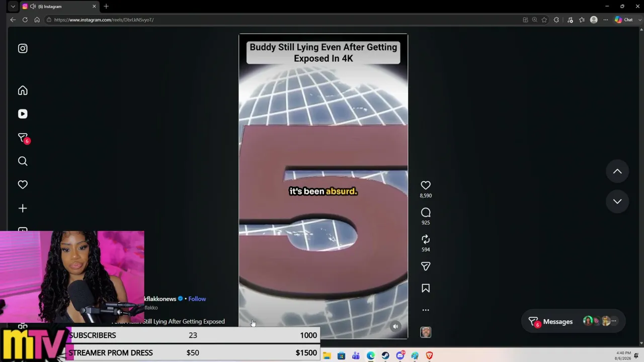Open Instagram search from the sidebar
This screenshot has height=362, width=644.
(x=23, y=161)
